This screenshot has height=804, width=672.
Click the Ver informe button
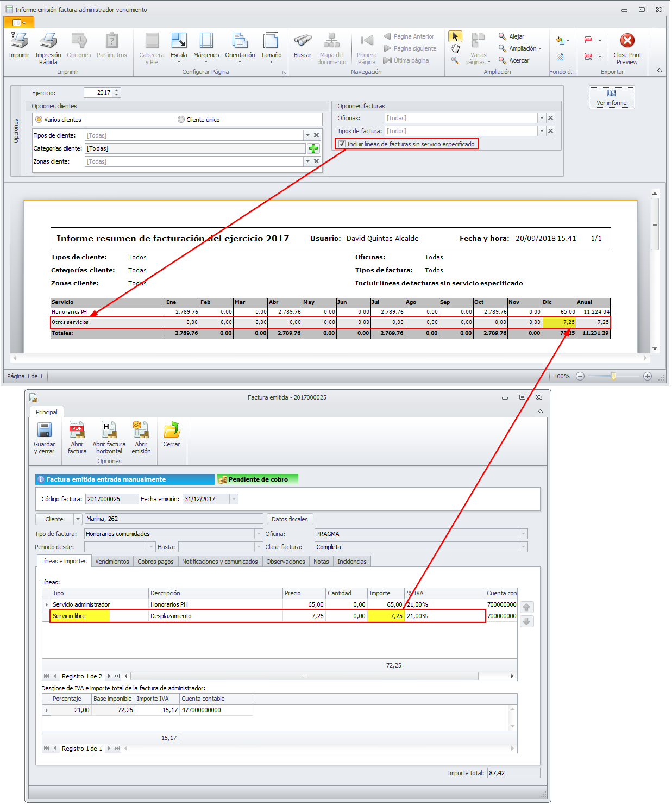pyautogui.click(x=612, y=97)
